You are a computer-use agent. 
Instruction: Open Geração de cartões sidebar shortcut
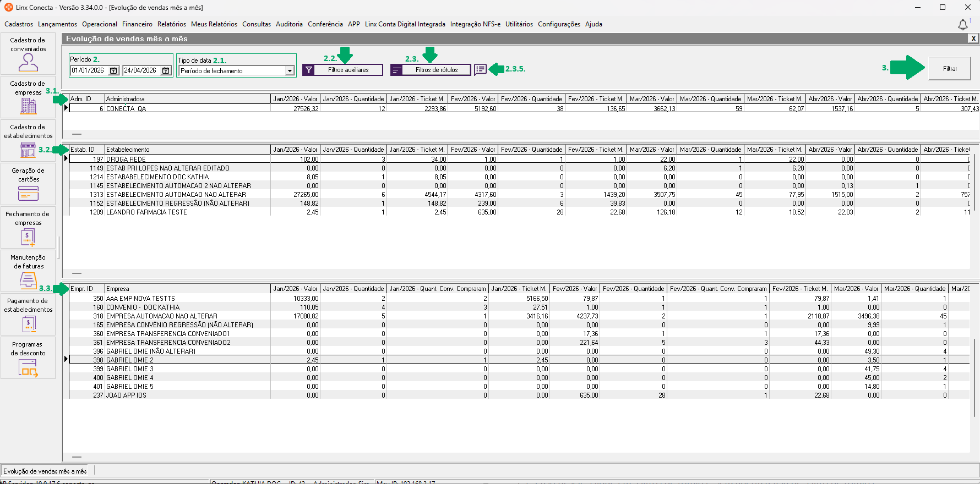click(x=28, y=184)
